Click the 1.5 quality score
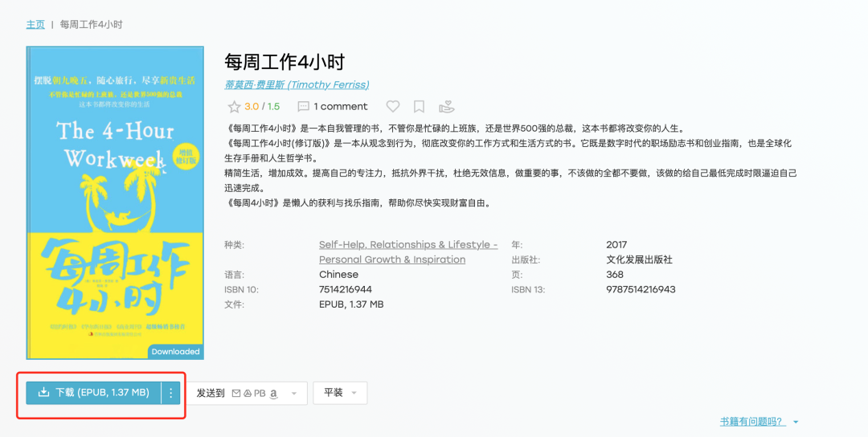Image resolution: width=868 pixels, height=437 pixels. click(273, 107)
